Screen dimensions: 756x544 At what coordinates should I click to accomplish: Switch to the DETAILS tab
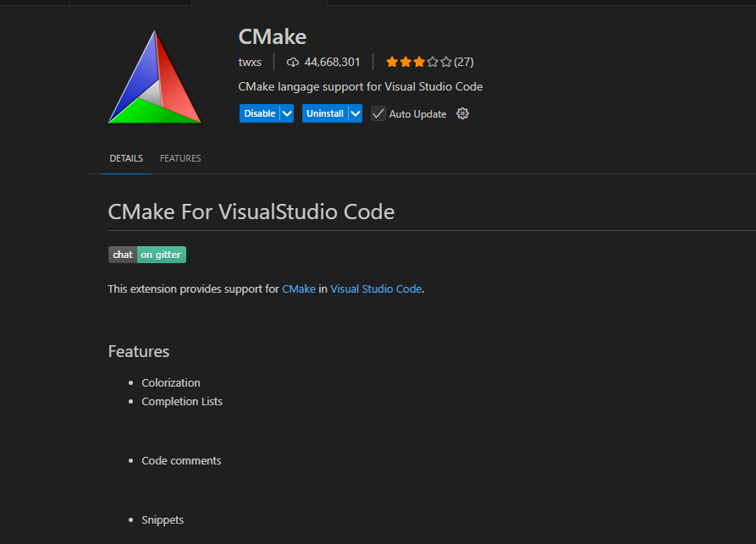[126, 158]
